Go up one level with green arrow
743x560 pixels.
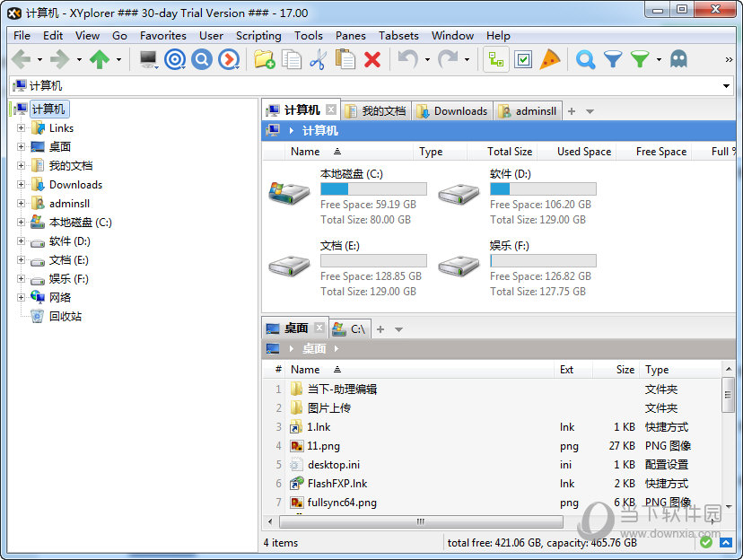[x=100, y=59]
